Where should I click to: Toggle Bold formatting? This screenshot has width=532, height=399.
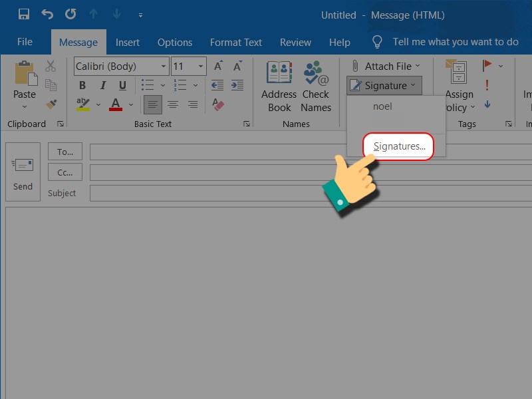tap(82, 85)
